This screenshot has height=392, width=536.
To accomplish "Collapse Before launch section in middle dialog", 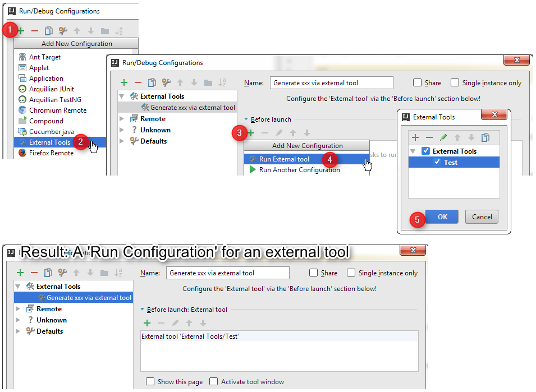I will coord(246,119).
